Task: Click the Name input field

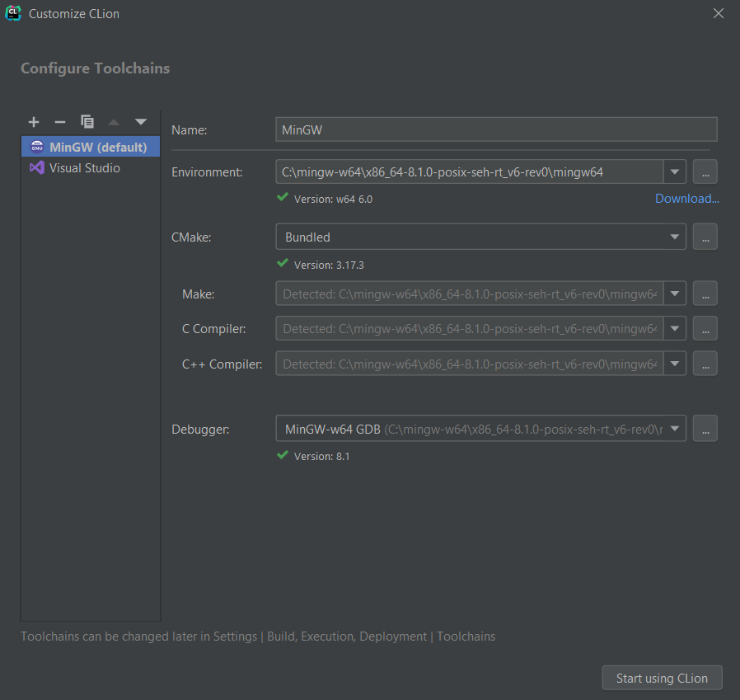Action: click(496, 129)
